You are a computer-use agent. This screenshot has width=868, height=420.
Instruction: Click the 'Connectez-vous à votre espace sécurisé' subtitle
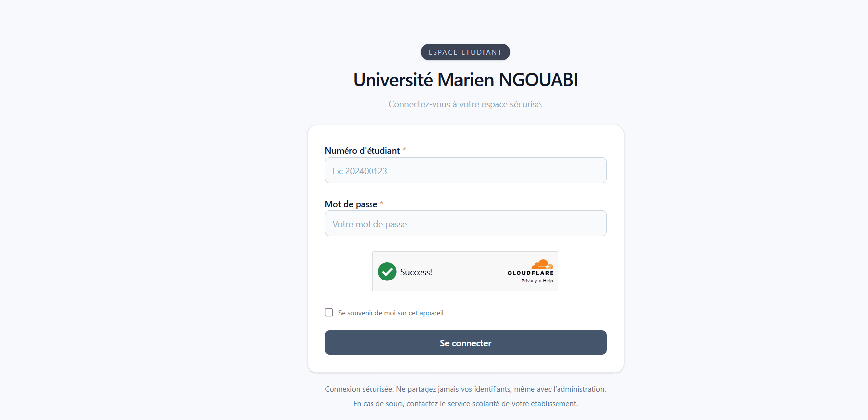click(x=465, y=104)
